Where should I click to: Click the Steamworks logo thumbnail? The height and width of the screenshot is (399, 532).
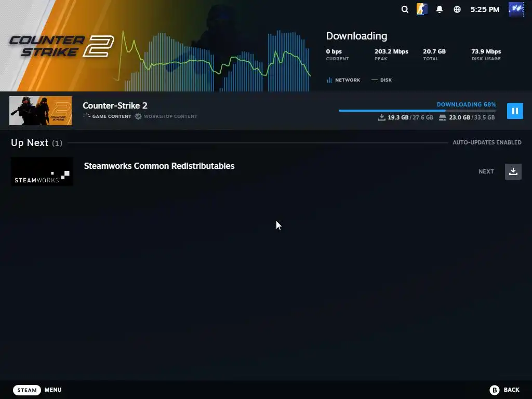pos(42,171)
